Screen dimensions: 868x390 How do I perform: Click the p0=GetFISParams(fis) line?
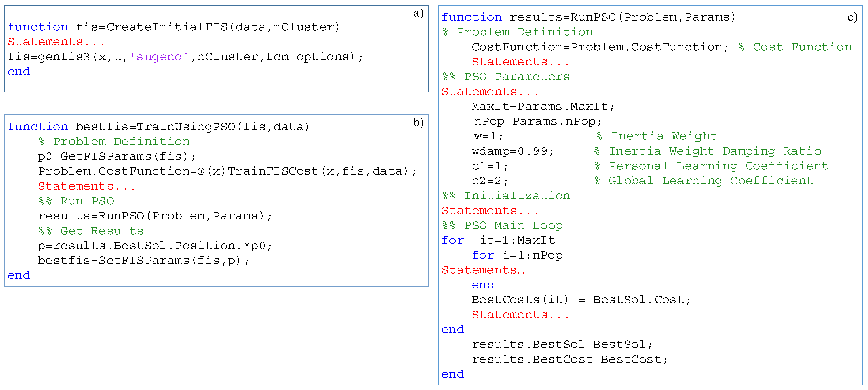(x=116, y=156)
